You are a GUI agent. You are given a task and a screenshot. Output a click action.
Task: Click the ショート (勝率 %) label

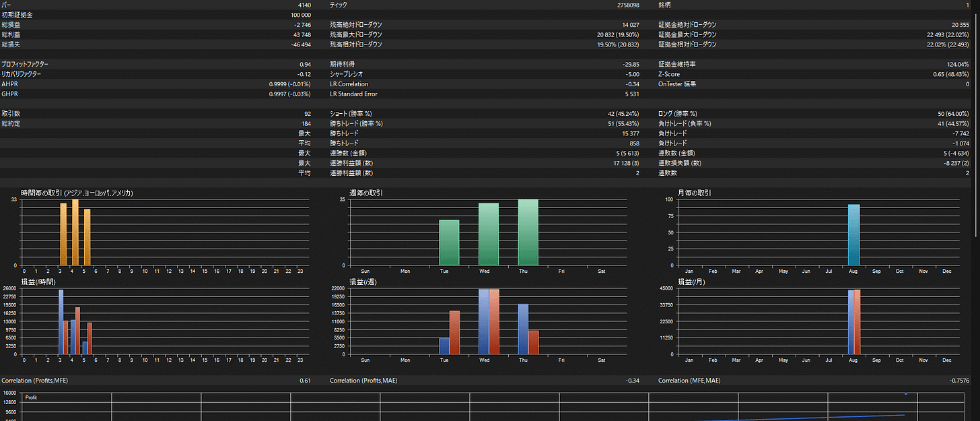click(351, 114)
